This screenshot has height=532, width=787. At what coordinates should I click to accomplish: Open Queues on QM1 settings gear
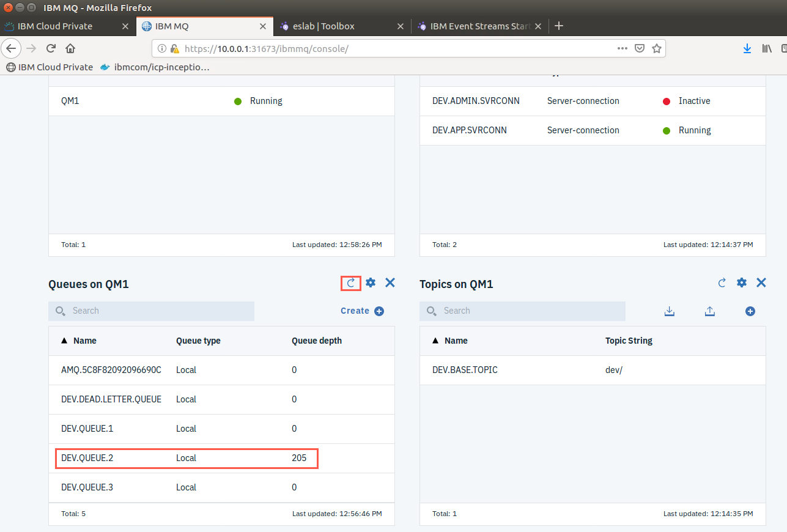pyautogui.click(x=371, y=283)
